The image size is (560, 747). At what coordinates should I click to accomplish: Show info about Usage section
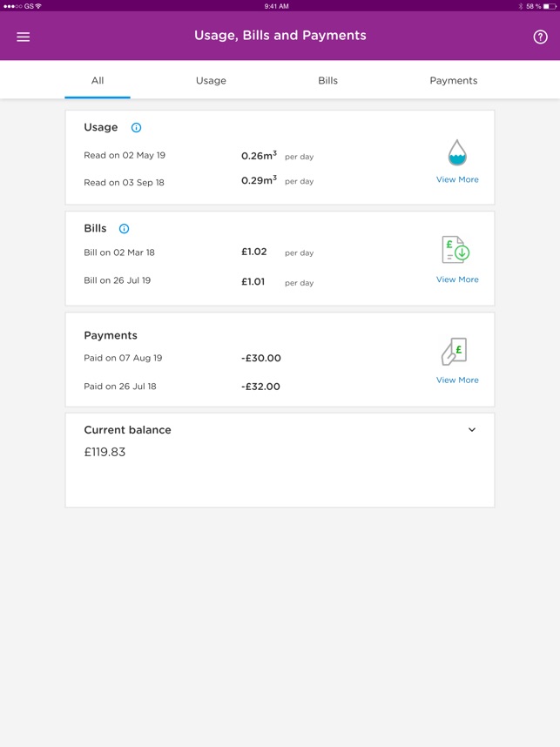coord(136,128)
